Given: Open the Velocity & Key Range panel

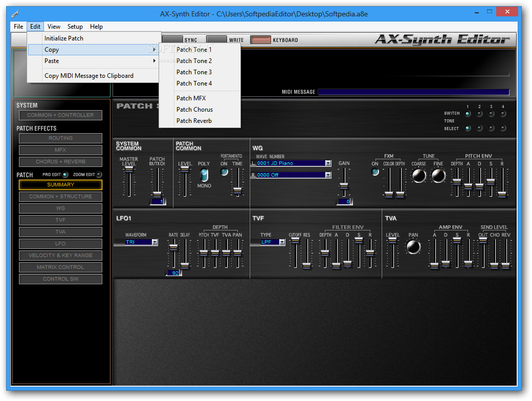Looking at the screenshot, I should (x=60, y=255).
